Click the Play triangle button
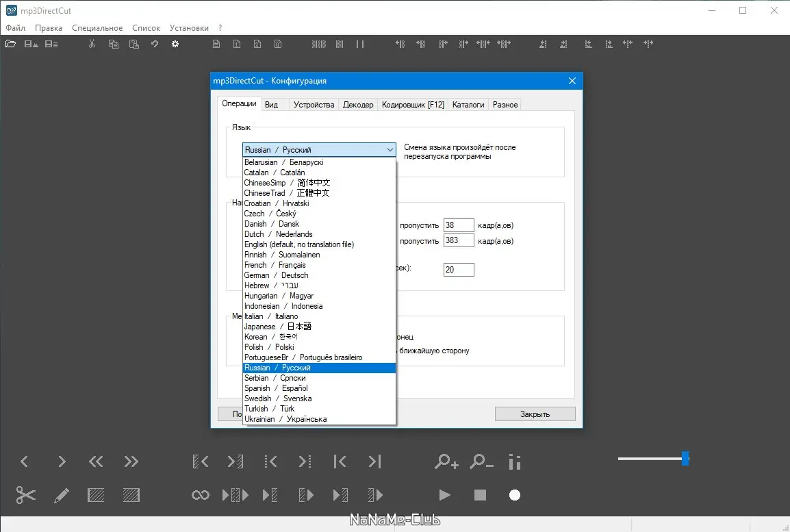The height and width of the screenshot is (532, 790). click(444, 495)
